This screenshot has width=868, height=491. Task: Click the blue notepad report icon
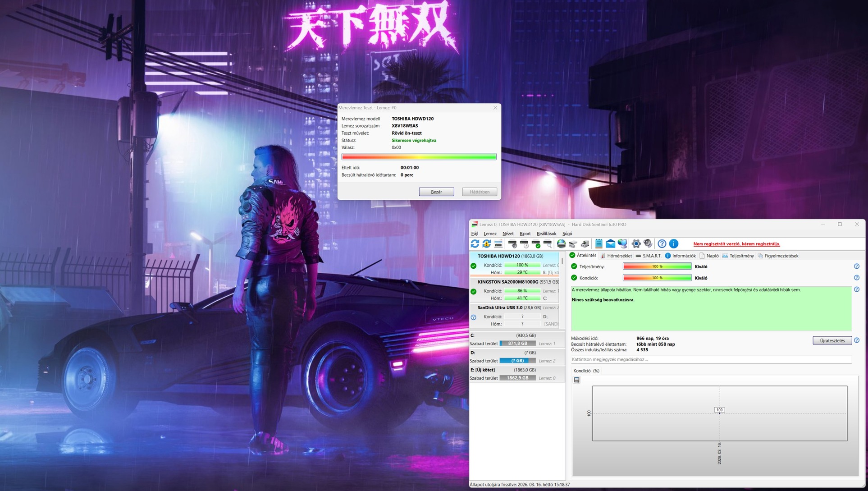point(598,244)
